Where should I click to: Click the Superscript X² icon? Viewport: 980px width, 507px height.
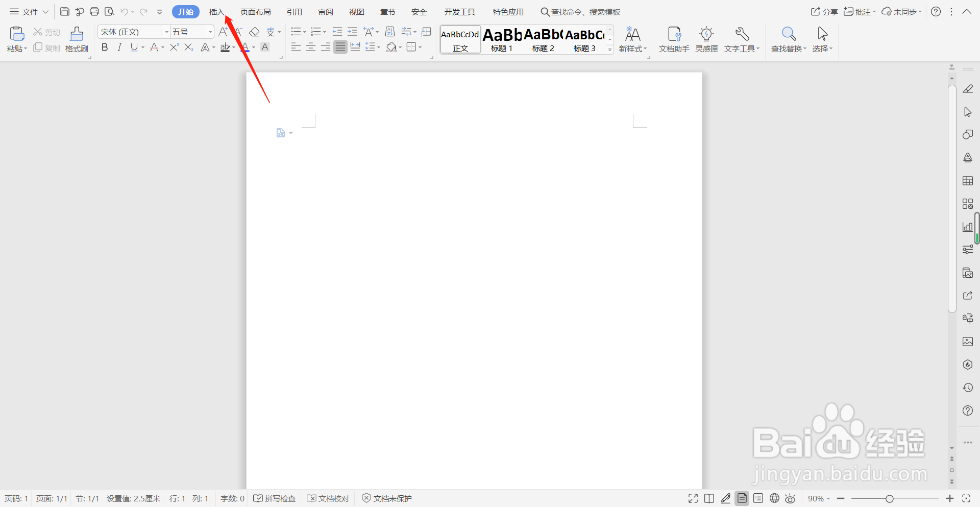(x=174, y=47)
